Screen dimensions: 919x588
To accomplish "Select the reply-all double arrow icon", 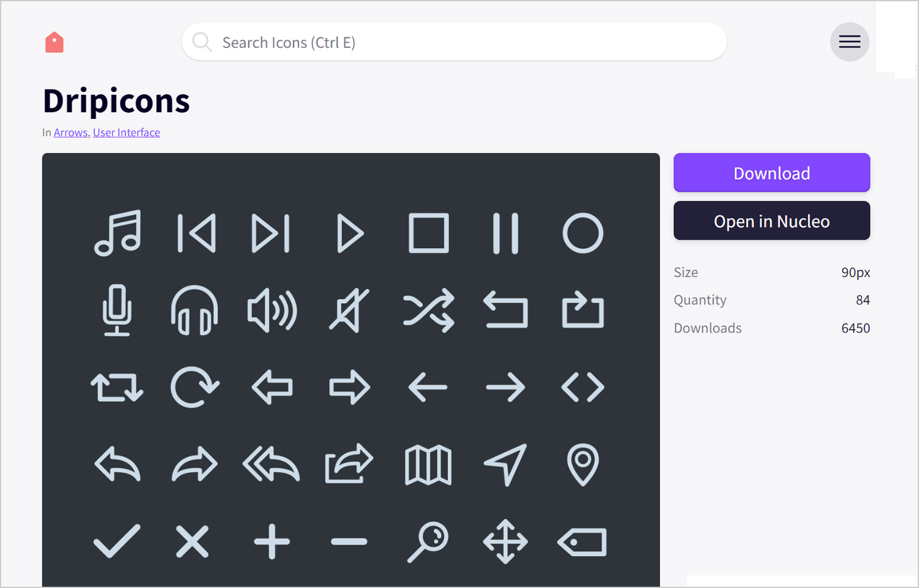I will [x=271, y=464].
